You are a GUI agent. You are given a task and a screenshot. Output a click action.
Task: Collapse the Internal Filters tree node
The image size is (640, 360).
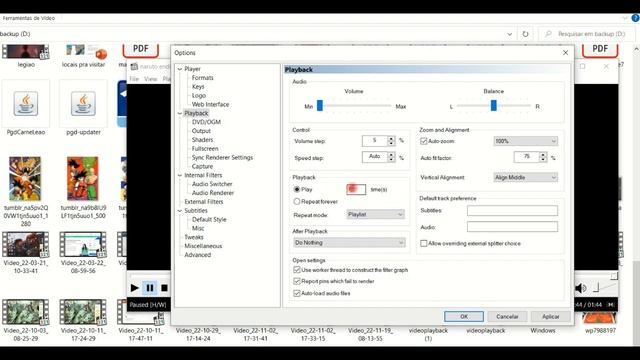(x=180, y=176)
